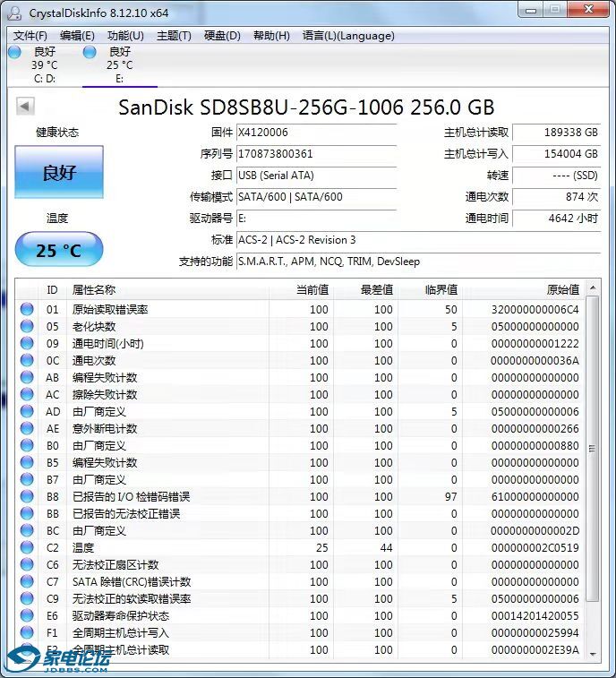Open the 文件(F) menu

[30, 36]
